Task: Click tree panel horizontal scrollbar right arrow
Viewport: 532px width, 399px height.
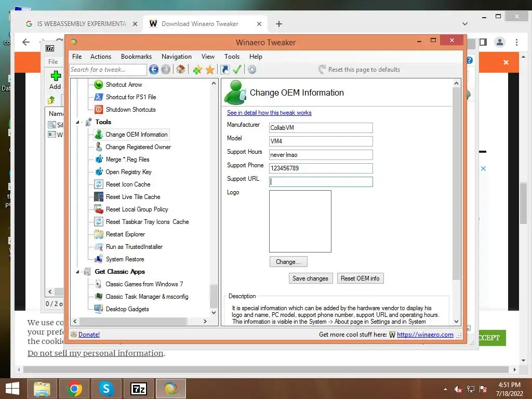Action: (205, 321)
